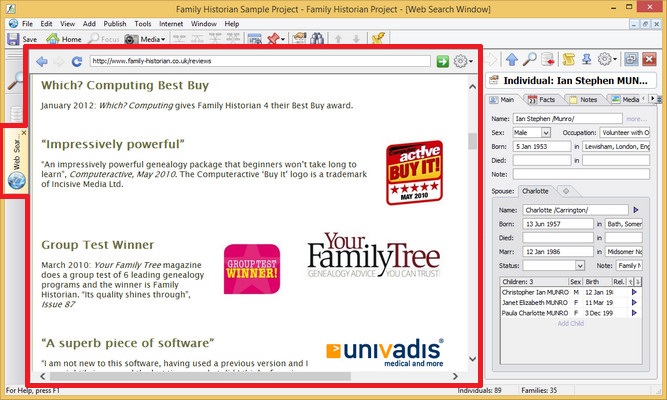Close the Web Search side tab

click(x=24, y=133)
